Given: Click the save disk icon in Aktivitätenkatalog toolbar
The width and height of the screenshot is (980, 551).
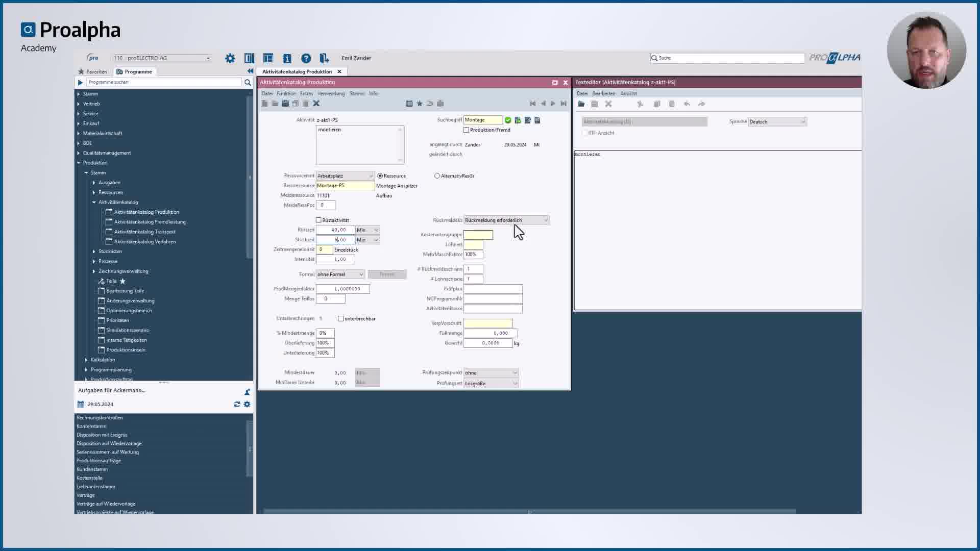Looking at the screenshot, I should [285, 104].
